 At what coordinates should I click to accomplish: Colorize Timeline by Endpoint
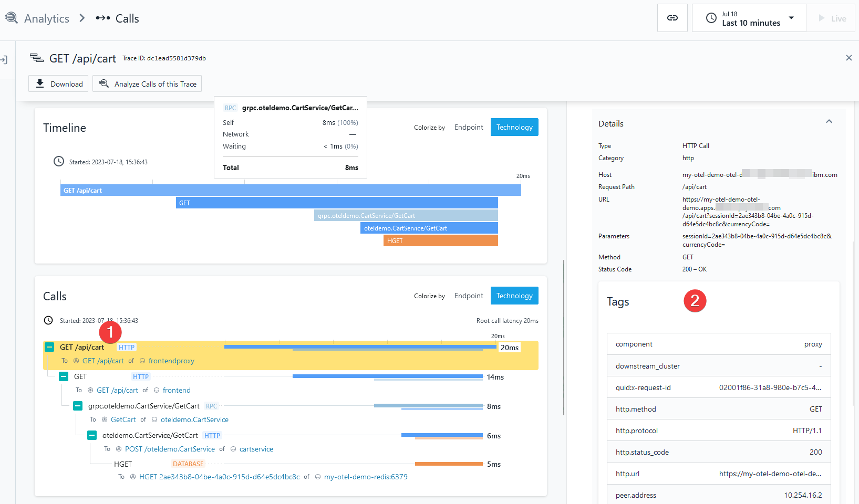(x=469, y=127)
